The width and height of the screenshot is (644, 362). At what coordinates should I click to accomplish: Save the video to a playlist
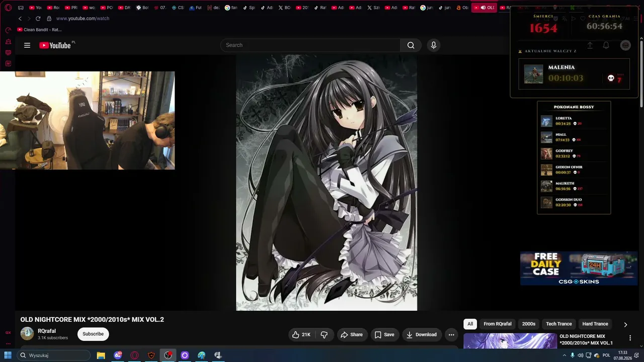(384, 335)
